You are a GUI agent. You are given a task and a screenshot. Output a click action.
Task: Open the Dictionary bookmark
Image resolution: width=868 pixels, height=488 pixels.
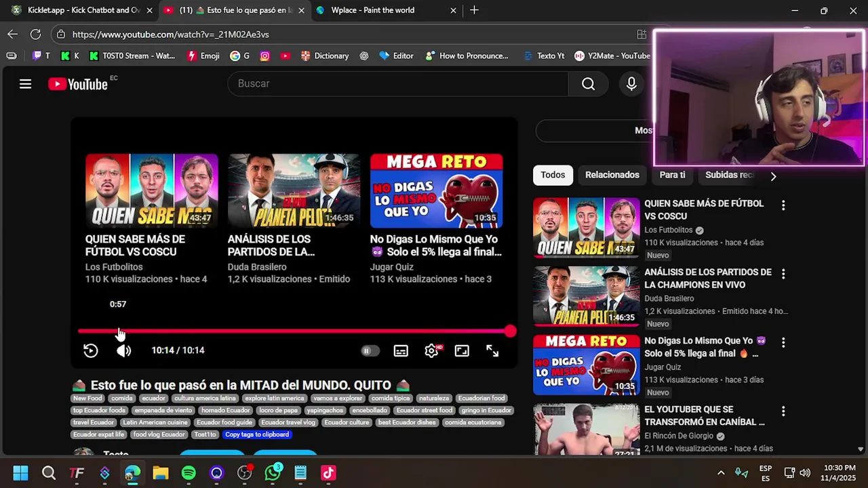point(325,56)
